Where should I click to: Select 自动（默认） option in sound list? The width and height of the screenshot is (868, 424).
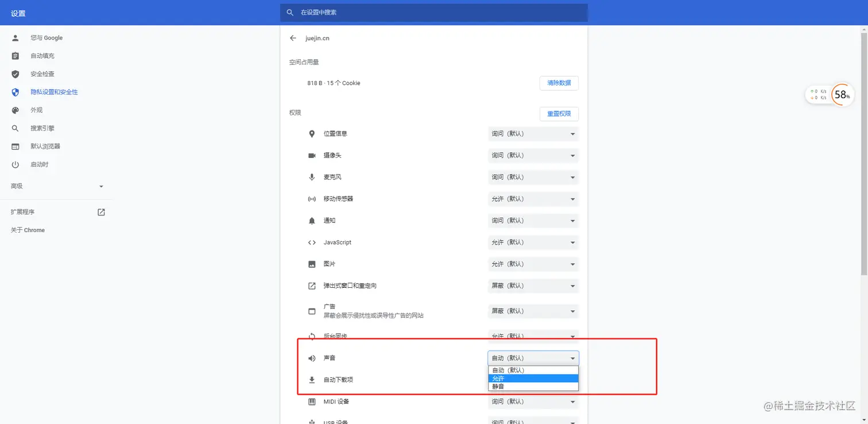coord(533,370)
